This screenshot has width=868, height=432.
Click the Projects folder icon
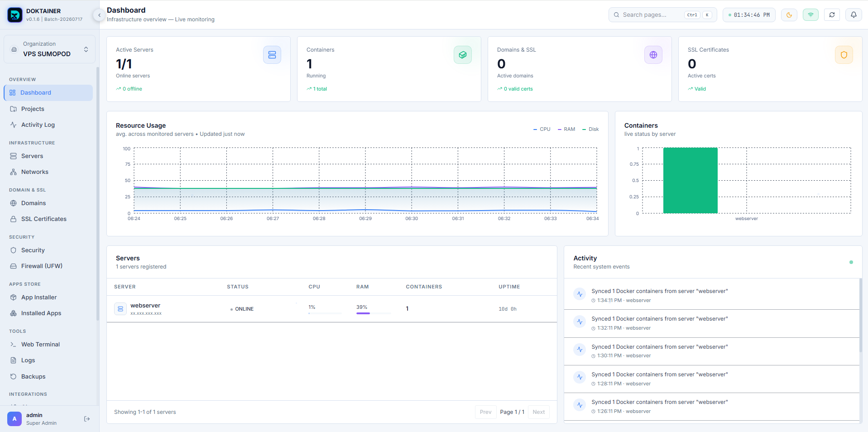point(14,109)
